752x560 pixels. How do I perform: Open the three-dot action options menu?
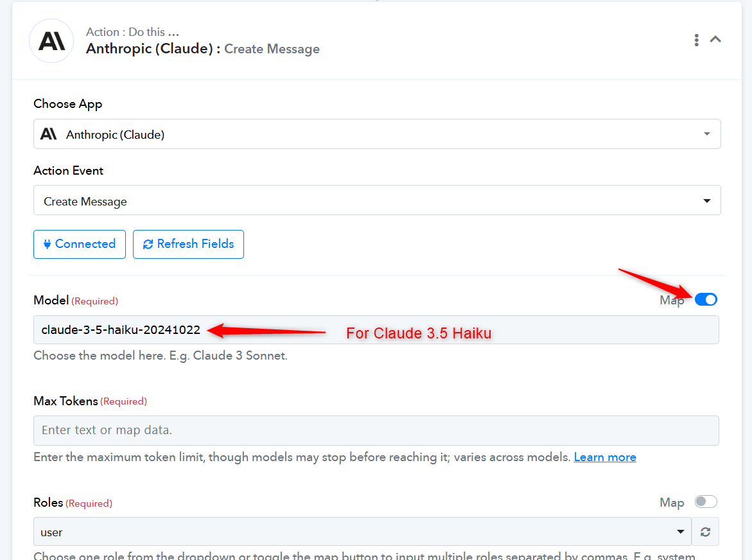(x=696, y=40)
